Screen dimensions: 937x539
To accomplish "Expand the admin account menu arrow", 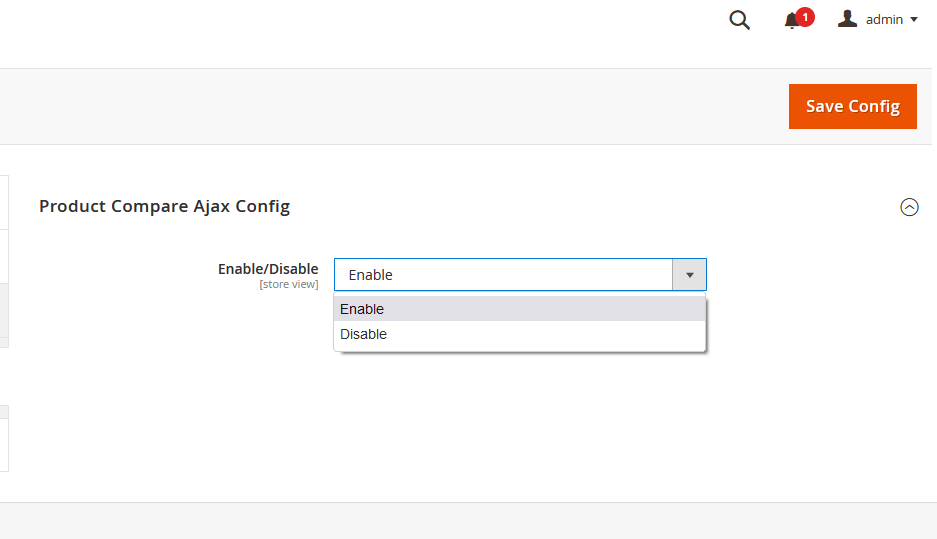I will 914,20.
